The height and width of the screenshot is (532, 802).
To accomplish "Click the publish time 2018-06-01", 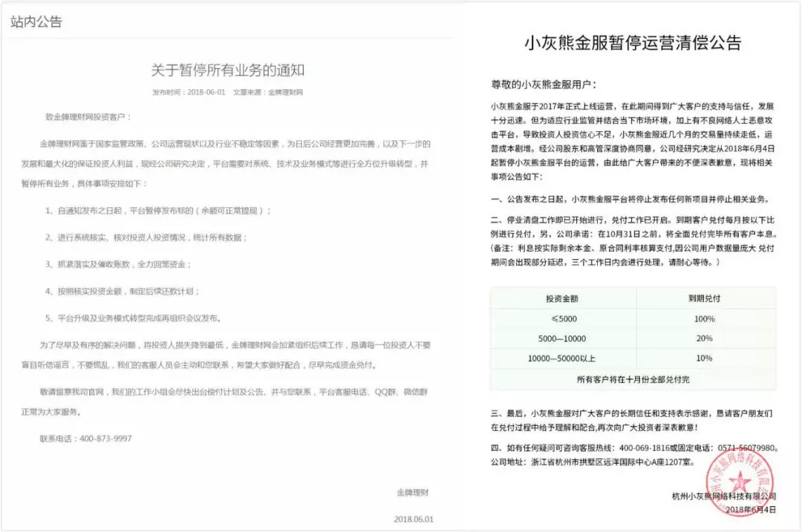I will tap(206, 93).
